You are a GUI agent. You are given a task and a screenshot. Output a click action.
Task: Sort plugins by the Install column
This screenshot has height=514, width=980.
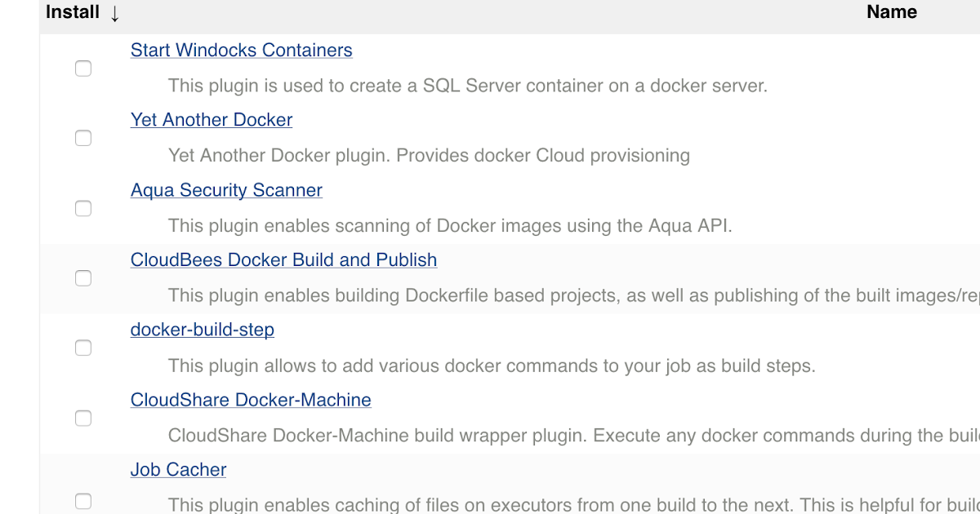(72, 12)
